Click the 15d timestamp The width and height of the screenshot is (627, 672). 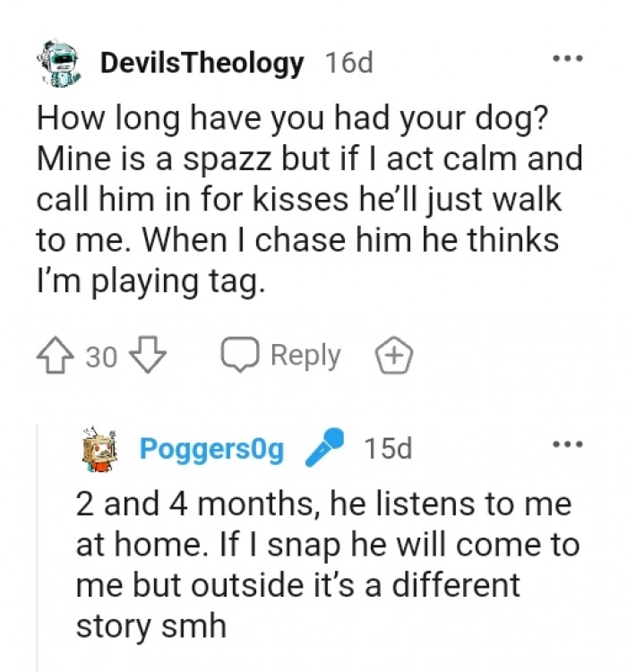[x=388, y=449]
